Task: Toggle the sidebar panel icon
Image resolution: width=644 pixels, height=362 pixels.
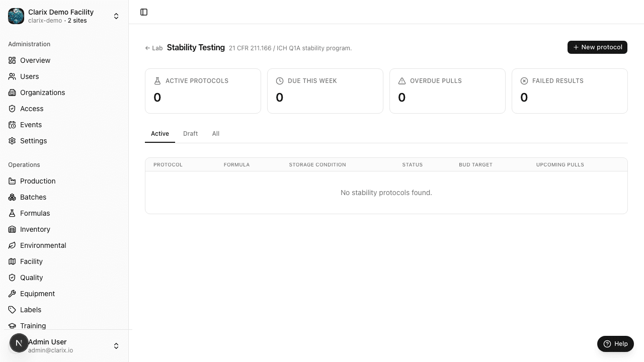Action: click(x=144, y=12)
